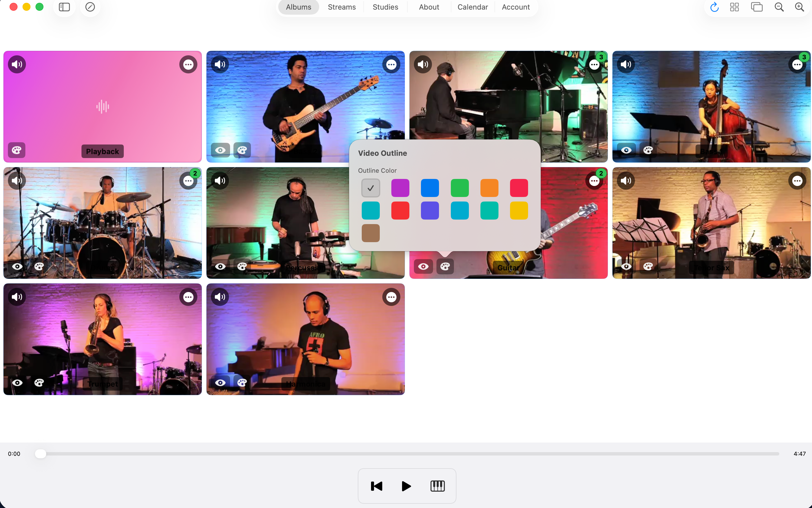Toggle visibility eye on Tenor Sax tile

coord(626,266)
